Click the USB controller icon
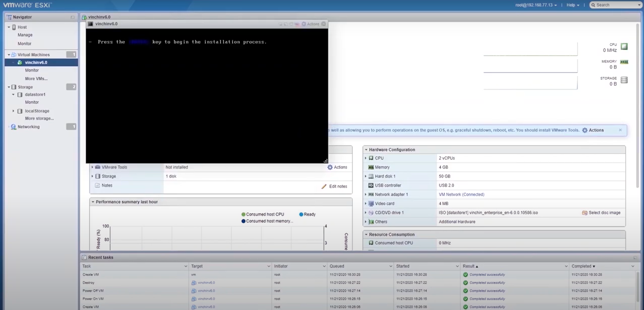Screen dimensions: 644x310 (x=371, y=185)
